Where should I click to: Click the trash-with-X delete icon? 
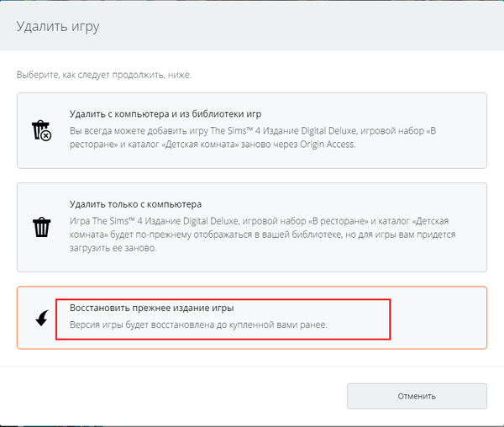pyautogui.click(x=40, y=130)
